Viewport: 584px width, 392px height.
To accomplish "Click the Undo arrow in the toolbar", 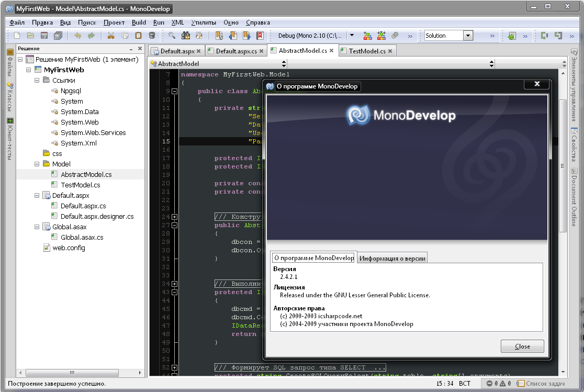I will pos(78,36).
